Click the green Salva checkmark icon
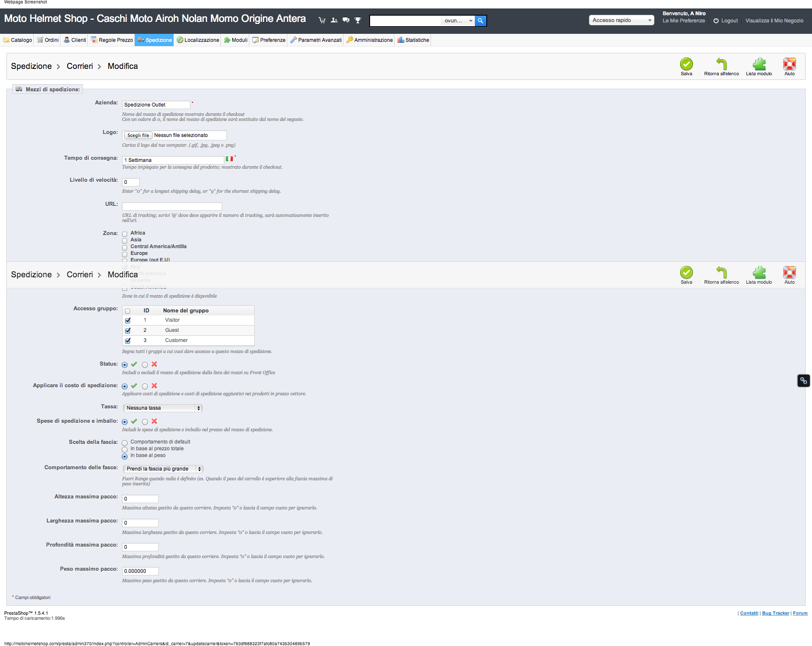The image size is (812, 646). [x=686, y=64]
